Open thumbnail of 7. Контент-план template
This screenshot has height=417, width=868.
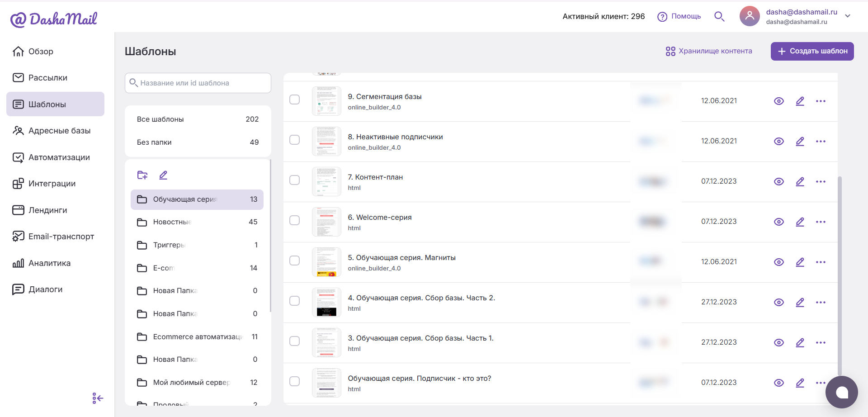(x=326, y=181)
